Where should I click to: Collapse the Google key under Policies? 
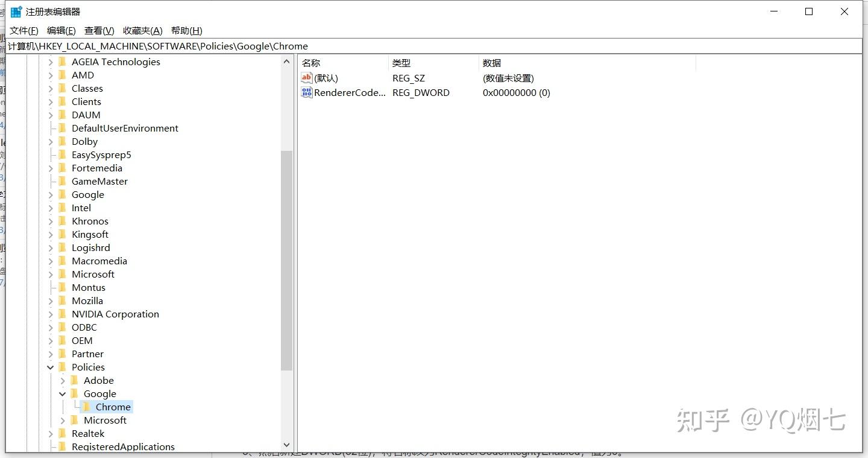click(x=63, y=394)
